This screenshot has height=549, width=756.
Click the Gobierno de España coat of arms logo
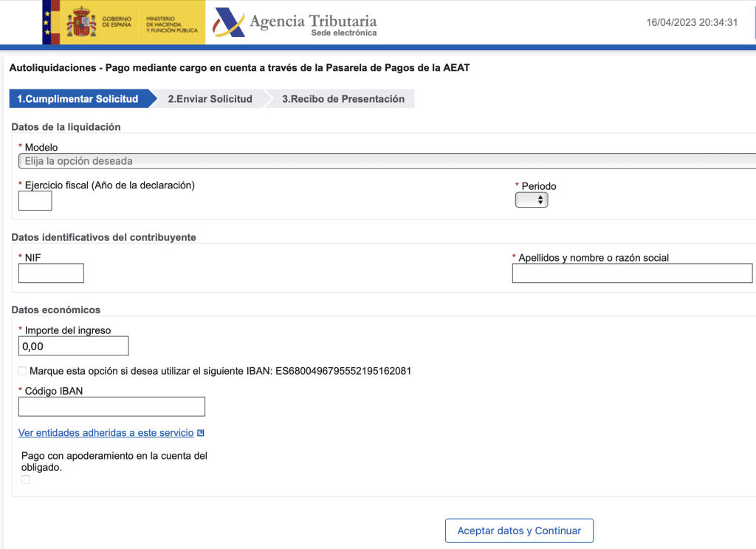(x=81, y=22)
